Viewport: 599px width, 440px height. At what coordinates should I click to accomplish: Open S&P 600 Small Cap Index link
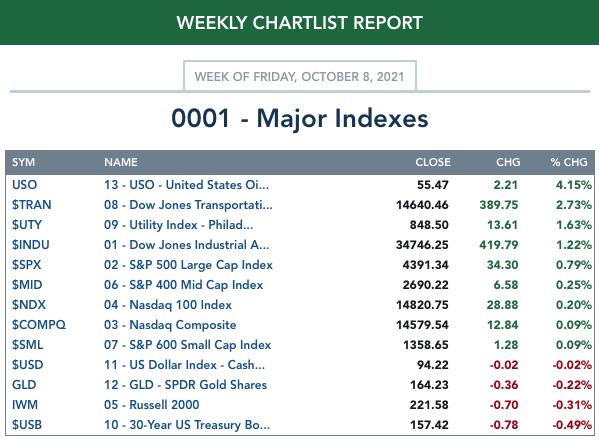click(188, 345)
